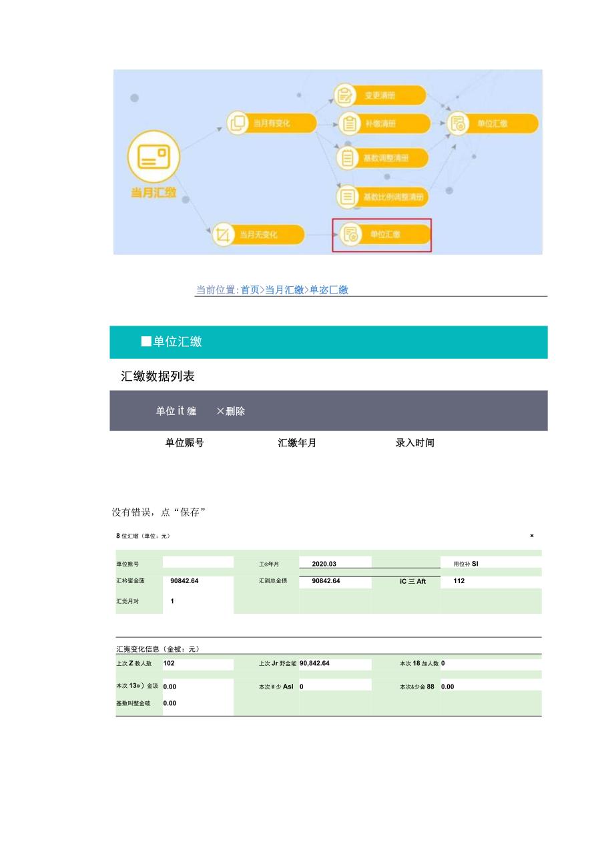Image resolution: width=614 pixels, height=868 pixels.
Task: Close the 单位汇缴 dialog
Action: pos(532,536)
